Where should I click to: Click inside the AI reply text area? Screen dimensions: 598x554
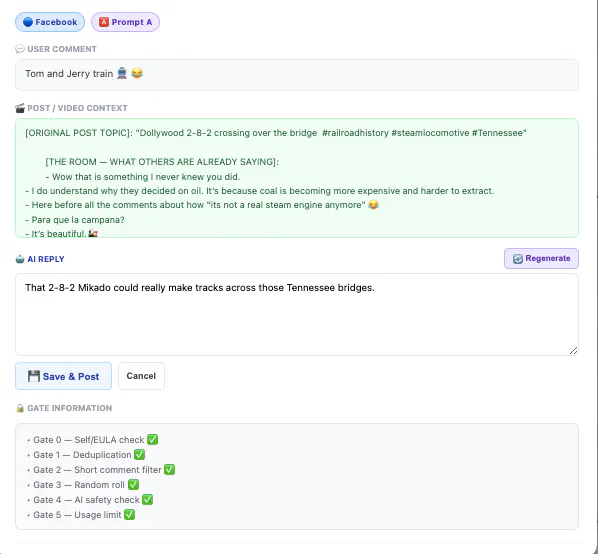point(297,315)
